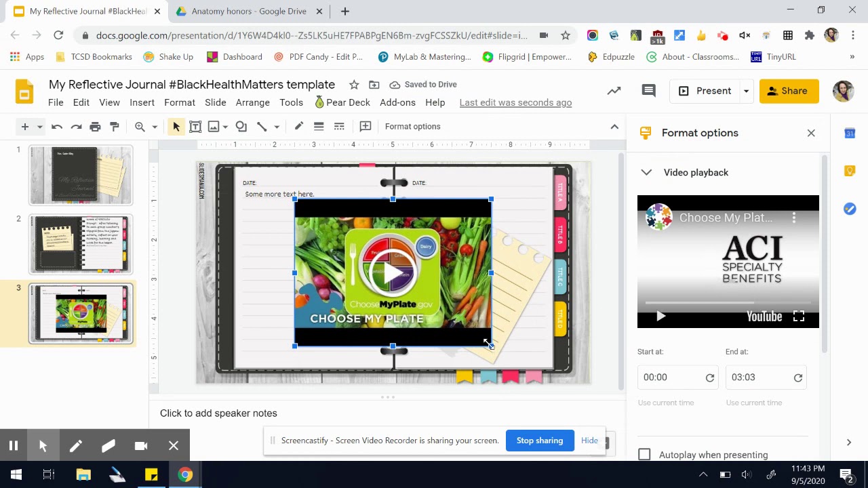Open the Insert menu

click(x=142, y=102)
